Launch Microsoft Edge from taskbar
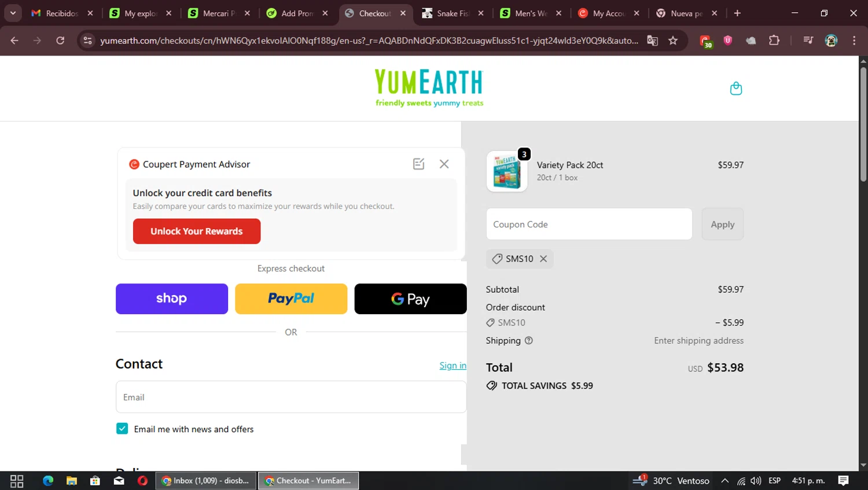 [48, 481]
